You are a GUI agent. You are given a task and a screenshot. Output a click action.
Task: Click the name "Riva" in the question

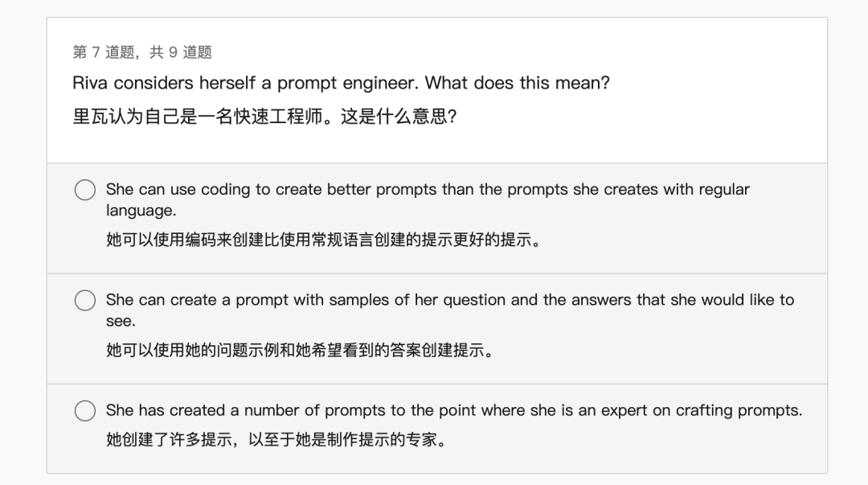90,83
